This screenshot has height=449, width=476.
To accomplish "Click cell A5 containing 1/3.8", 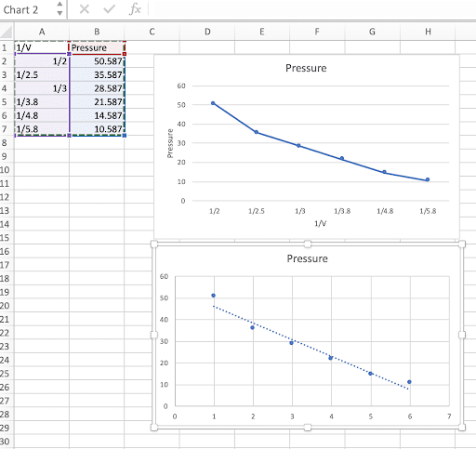I will pyautogui.click(x=42, y=102).
